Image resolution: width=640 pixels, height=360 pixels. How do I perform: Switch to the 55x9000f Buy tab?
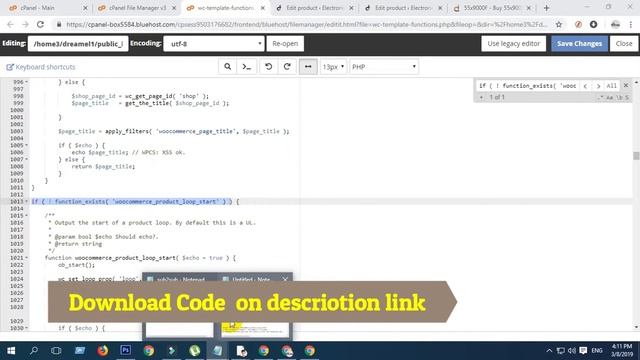point(492,8)
